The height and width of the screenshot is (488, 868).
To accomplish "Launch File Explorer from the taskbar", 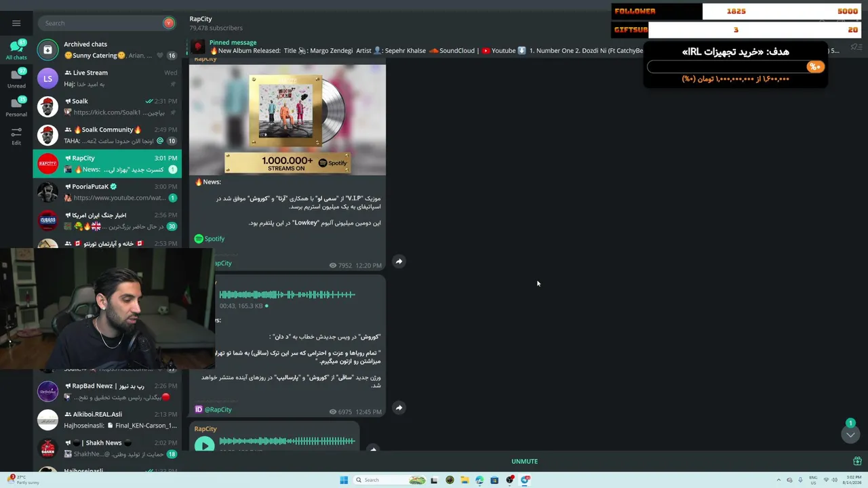I will [x=465, y=480].
